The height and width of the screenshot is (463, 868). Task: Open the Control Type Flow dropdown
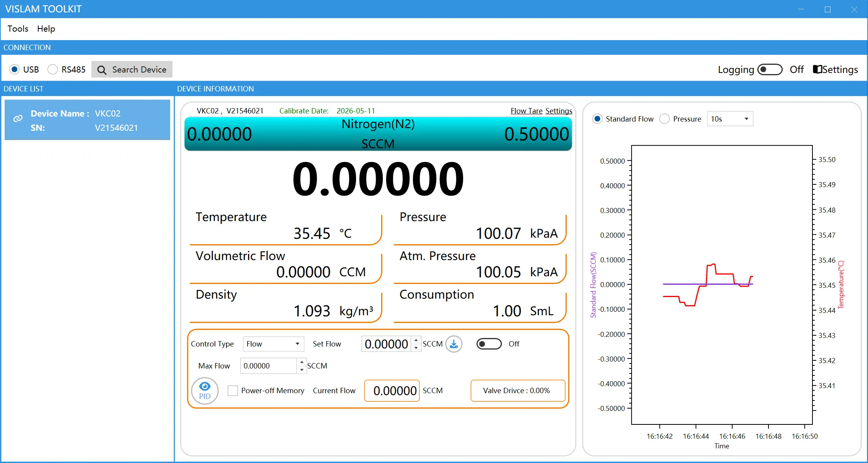pyautogui.click(x=273, y=344)
